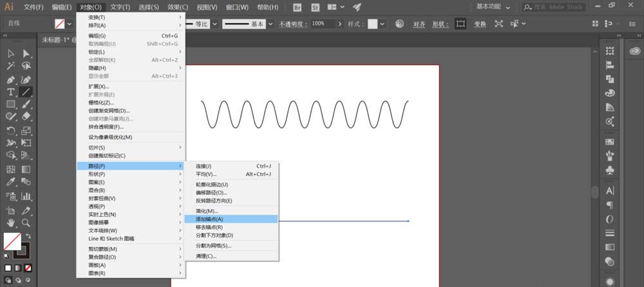Image resolution: width=644 pixels, height=287 pixels.
Task: Open the 基本功能 workspace dropdown
Action: [494, 7]
